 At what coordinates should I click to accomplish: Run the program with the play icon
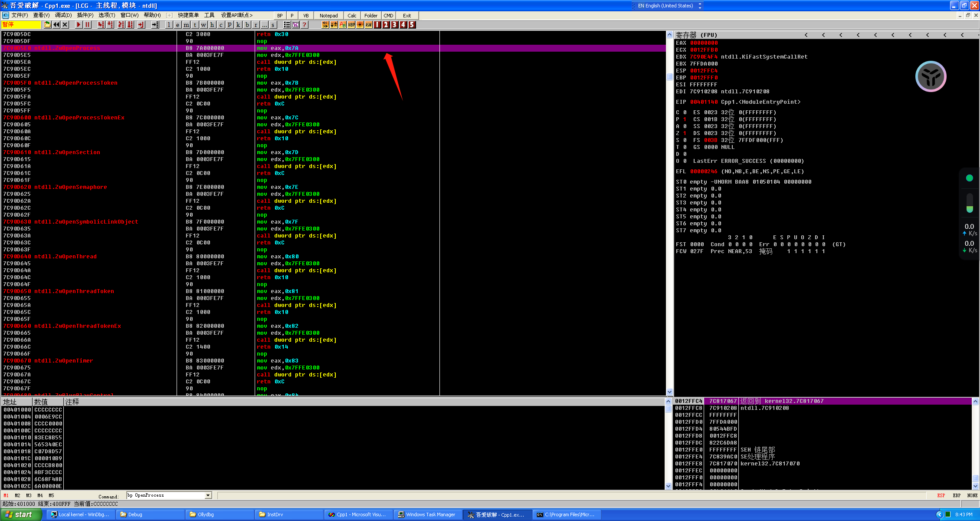coord(79,25)
